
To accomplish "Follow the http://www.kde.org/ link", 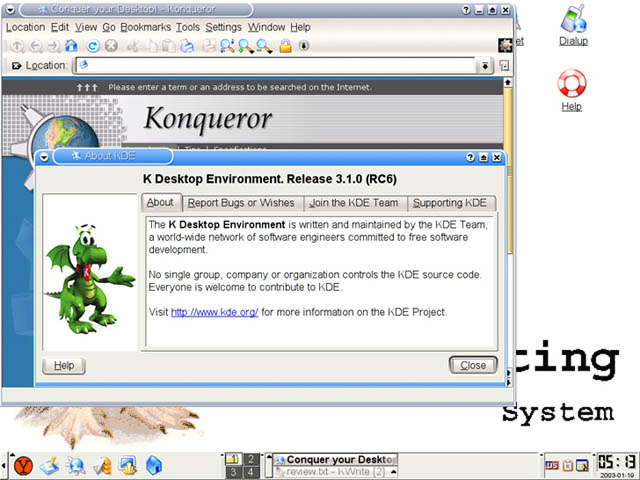I will [x=214, y=312].
